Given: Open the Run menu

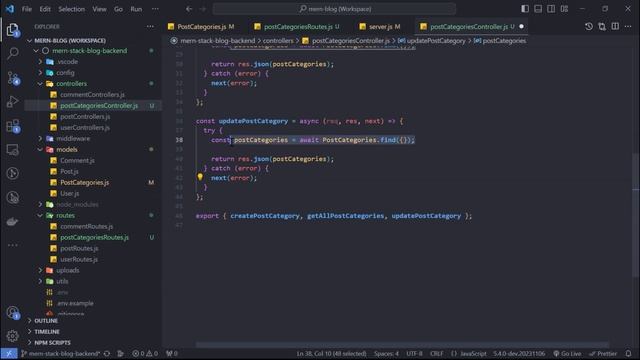Looking at the screenshot, I should click(x=136, y=9).
